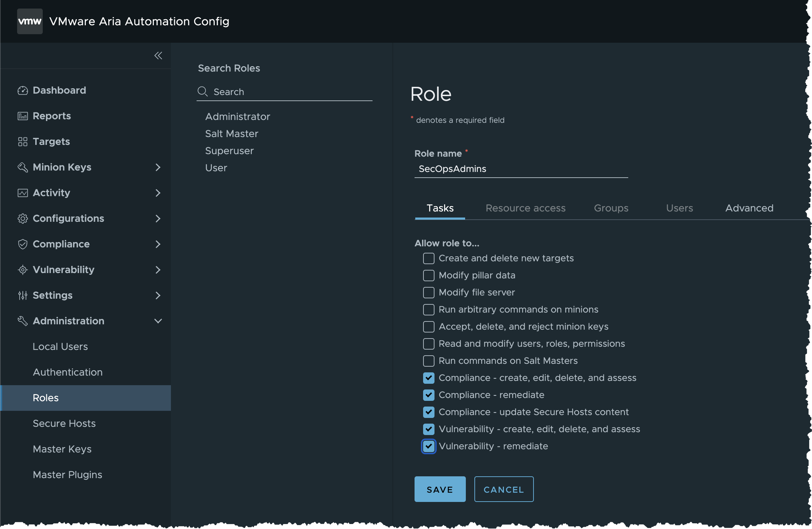Open Dashboard from the sidebar
Viewport: 812px width, 529px height.
pyautogui.click(x=59, y=90)
